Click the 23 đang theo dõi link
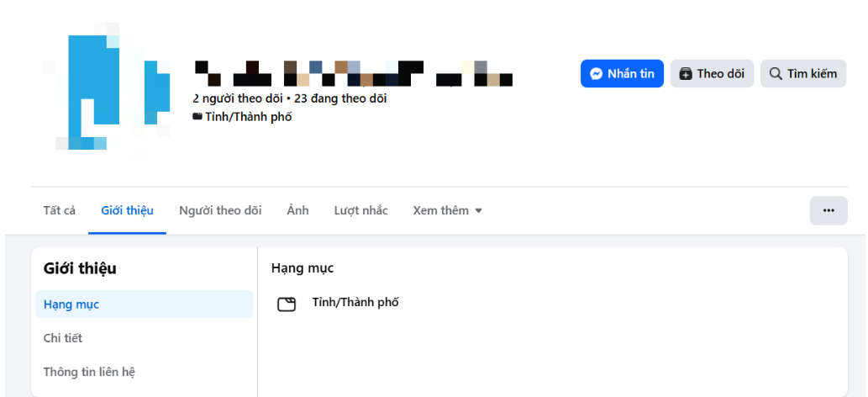The height and width of the screenshot is (397, 868). pyautogui.click(x=340, y=98)
